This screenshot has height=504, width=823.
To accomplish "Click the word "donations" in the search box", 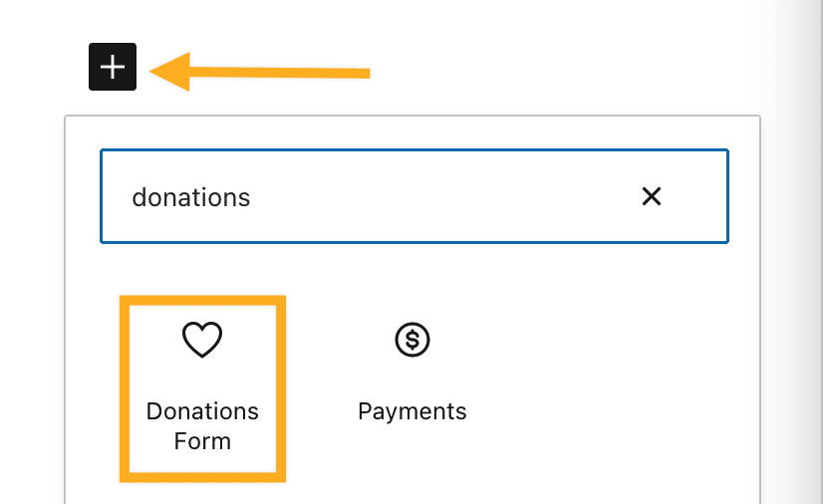I will (191, 197).
